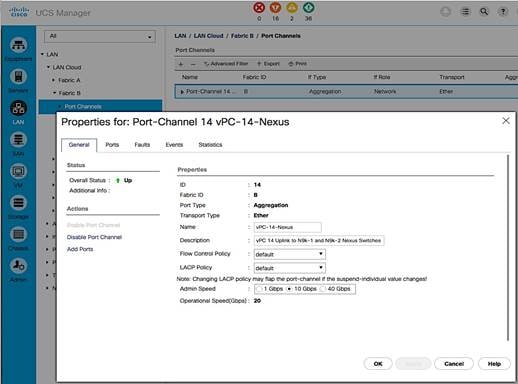Click the dialog vertical scrollbar

coord(508,247)
